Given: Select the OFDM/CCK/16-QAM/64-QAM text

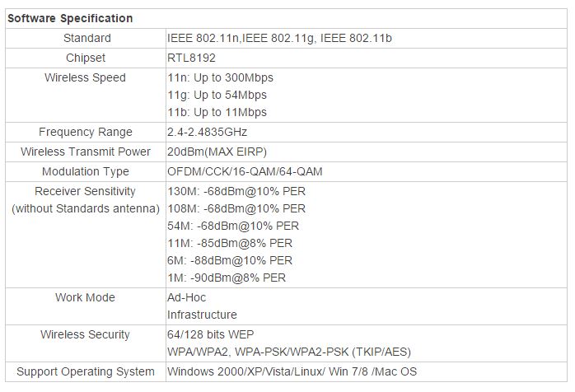Looking at the screenshot, I should coord(245,171).
